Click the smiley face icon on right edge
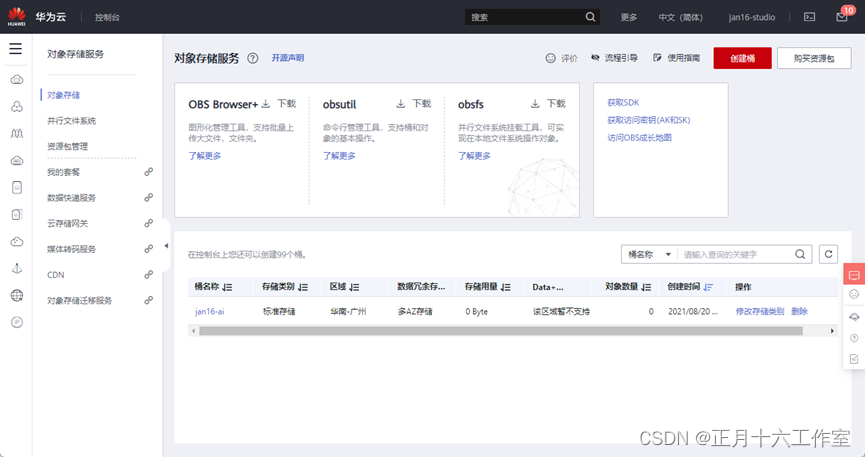The image size is (865, 457). point(854,294)
